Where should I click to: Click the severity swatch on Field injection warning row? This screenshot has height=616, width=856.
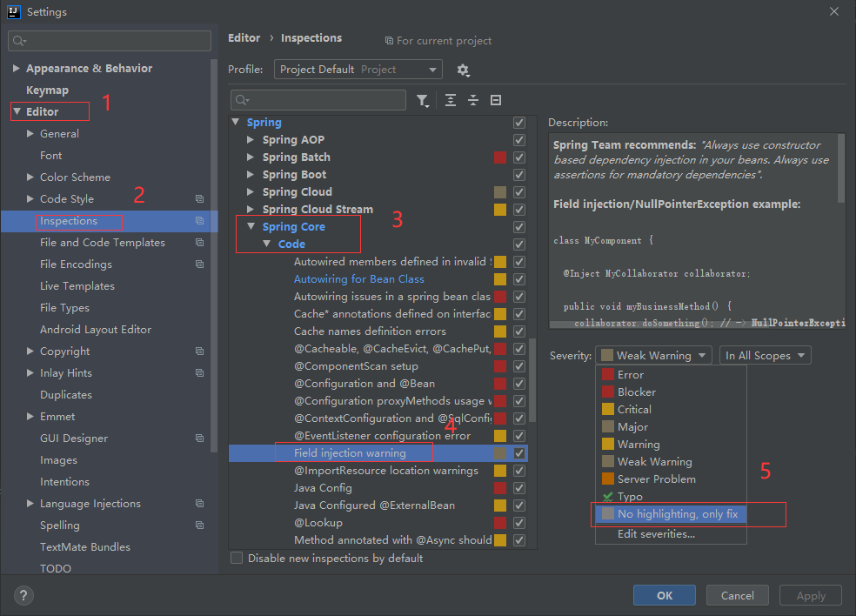[x=500, y=453]
